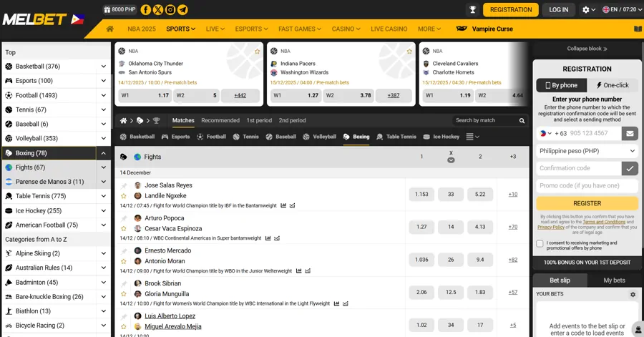Favorite the Oklahoma City Thunder match star
The width and height of the screenshot is (644, 337).
(x=257, y=52)
